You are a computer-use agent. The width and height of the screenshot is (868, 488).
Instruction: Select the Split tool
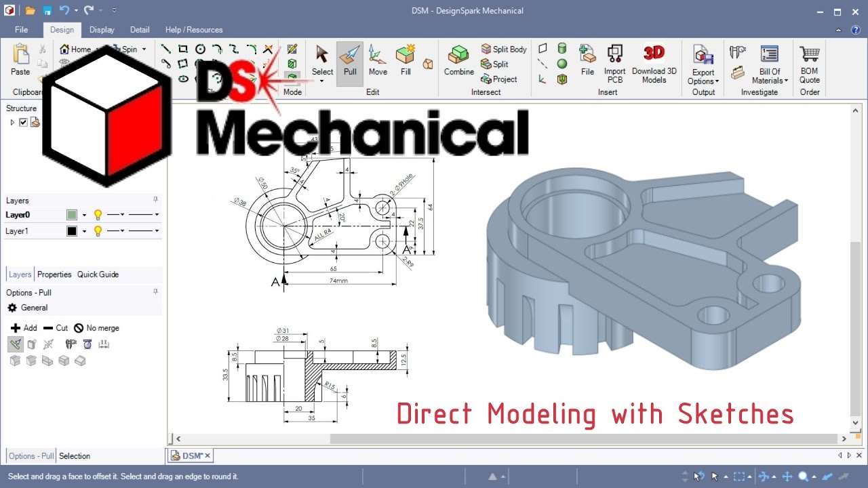tap(494, 64)
